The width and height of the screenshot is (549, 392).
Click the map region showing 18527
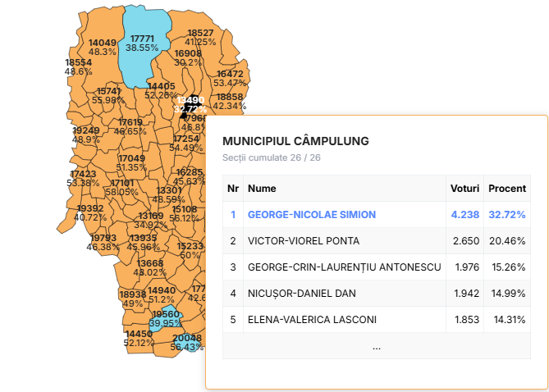click(199, 37)
